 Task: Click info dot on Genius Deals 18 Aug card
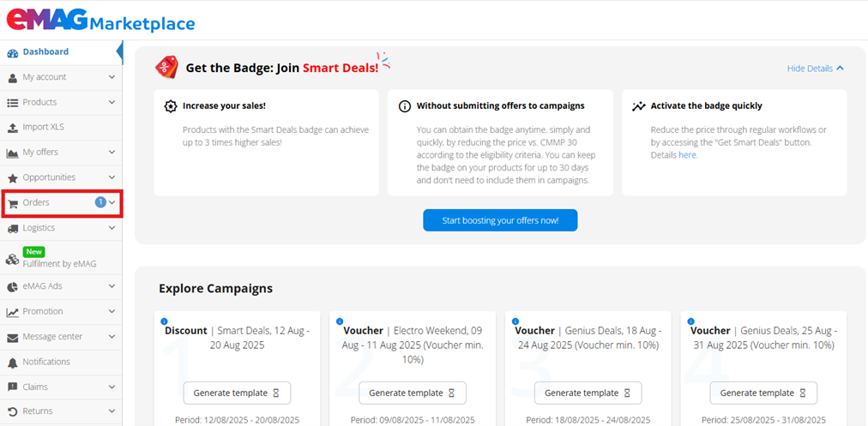tap(515, 321)
